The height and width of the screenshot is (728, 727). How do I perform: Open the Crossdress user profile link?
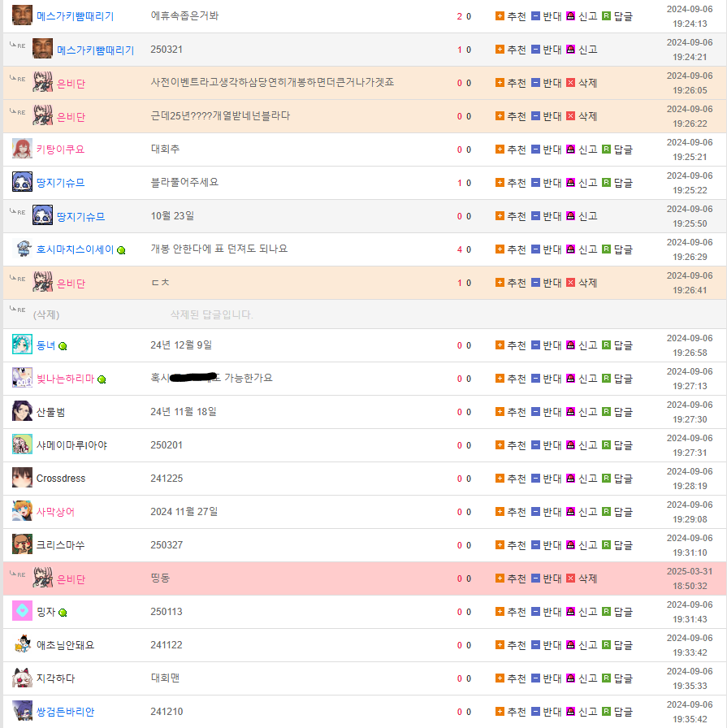click(61, 479)
